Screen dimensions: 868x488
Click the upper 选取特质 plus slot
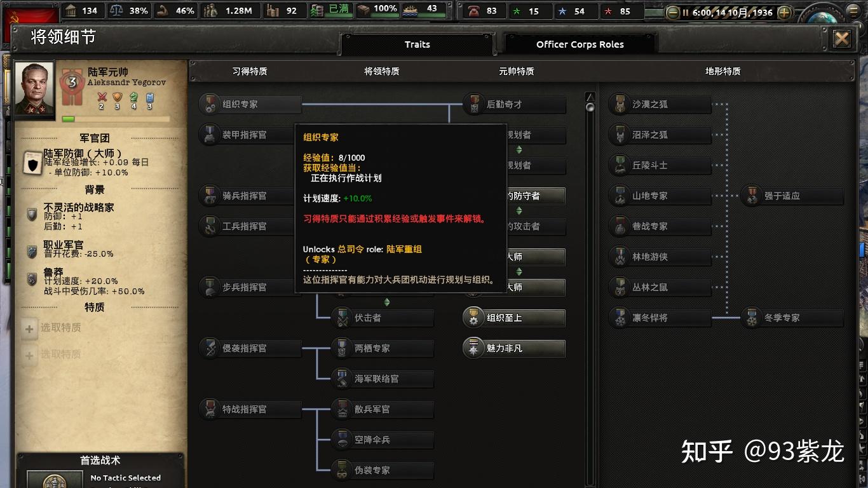[29, 329]
